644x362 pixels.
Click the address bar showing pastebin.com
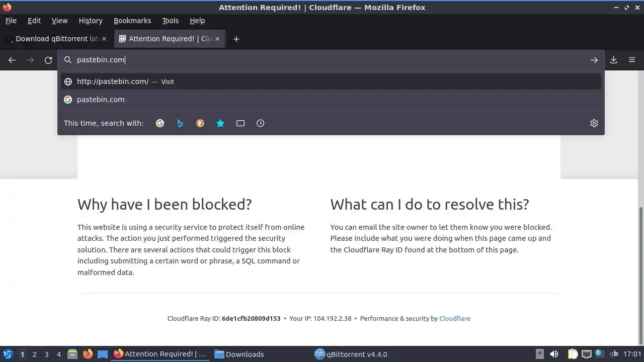coord(331,60)
